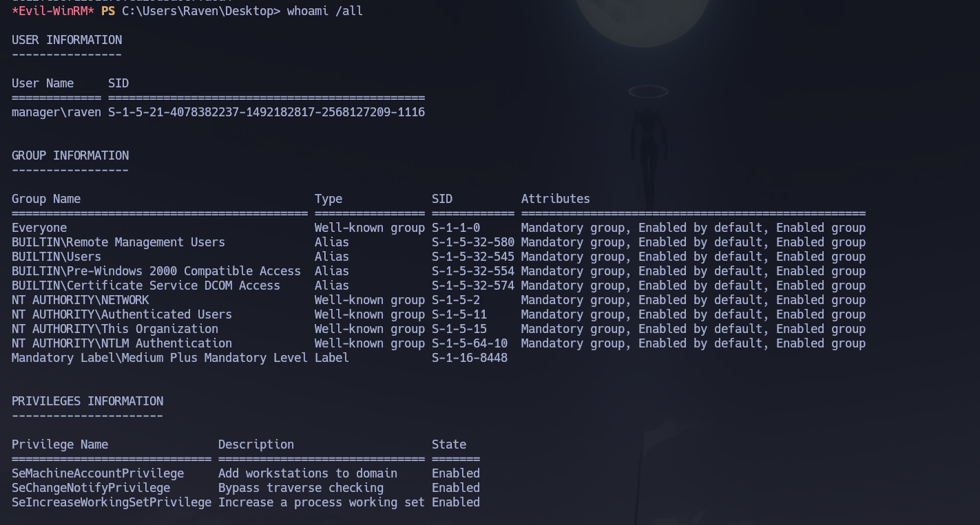Click BUILTIN\Remote Management Users group
The image size is (980, 525).
117,242
